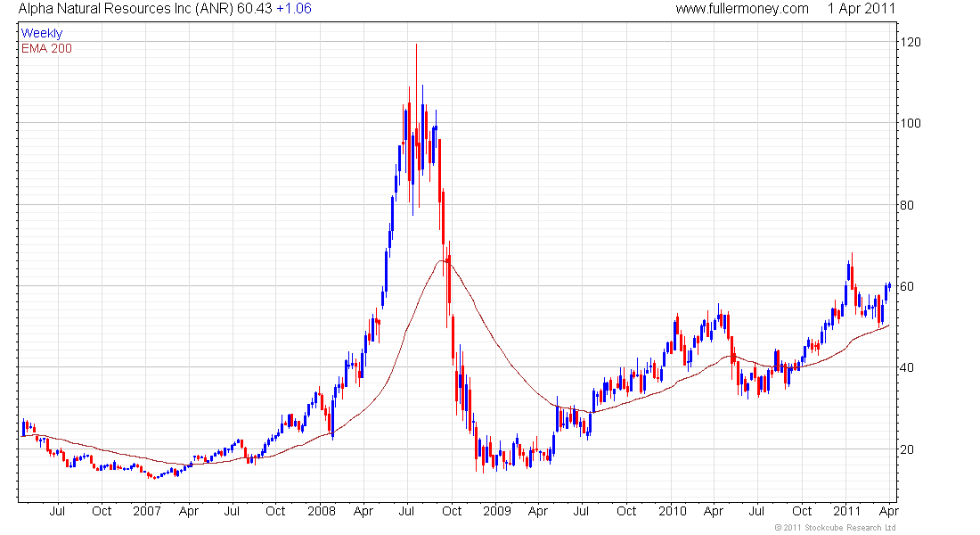Image resolution: width=980 pixels, height=535 pixels.
Task: Click the EMA 200 line peak near Oct 2008
Action: 443,259
